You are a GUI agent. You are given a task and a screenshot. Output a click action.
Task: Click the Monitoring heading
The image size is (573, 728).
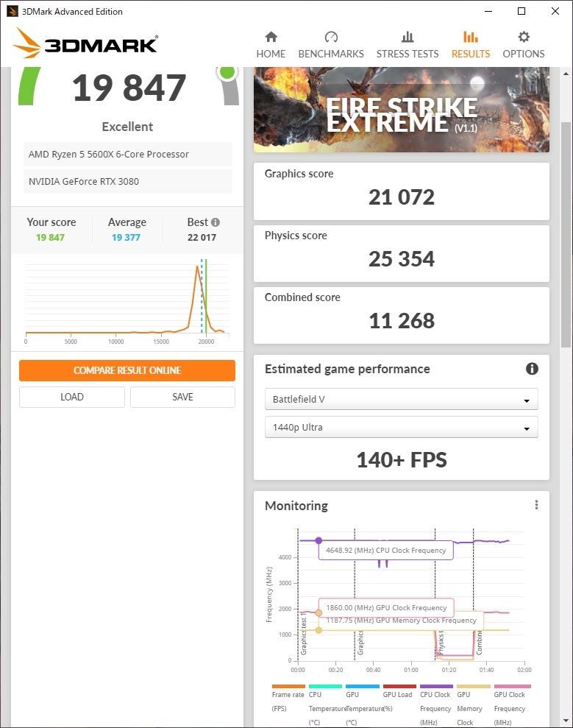(x=296, y=506)
